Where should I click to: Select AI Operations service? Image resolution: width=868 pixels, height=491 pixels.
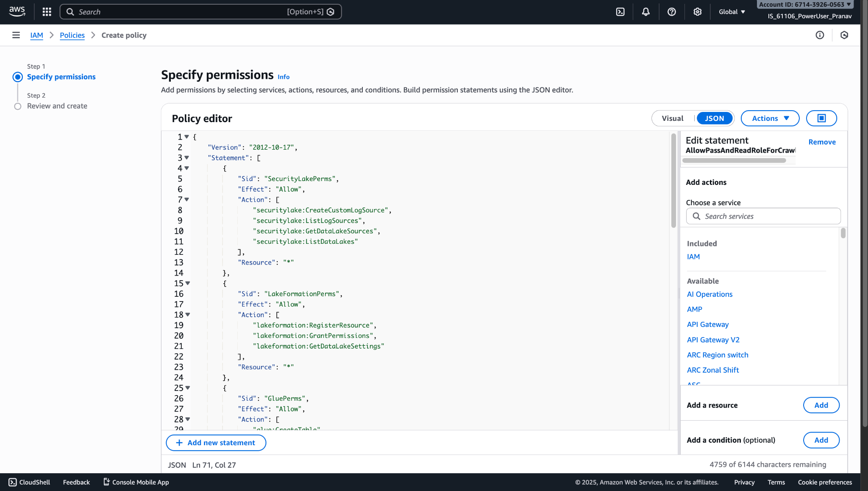pyautogui.click(x=709, y=294)
